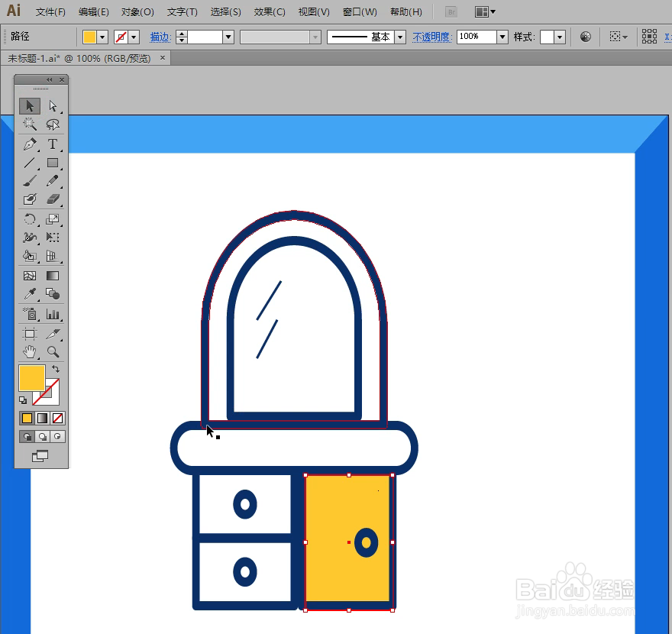Select the Blend tool
The height and width of the screenshot is (634, 672).
point(53,294)
